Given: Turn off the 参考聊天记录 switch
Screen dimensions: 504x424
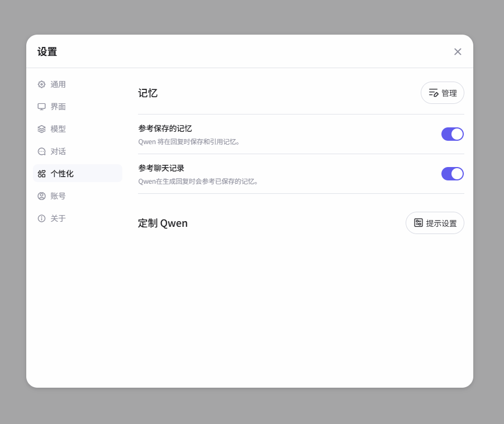Looking at the screenshot, I should [452, 174].
